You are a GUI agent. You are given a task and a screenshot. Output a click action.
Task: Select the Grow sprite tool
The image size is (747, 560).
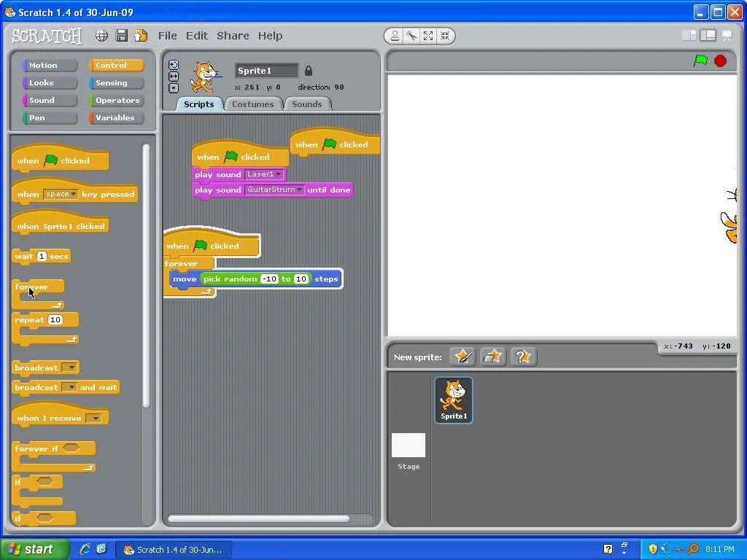click(428, 36)
